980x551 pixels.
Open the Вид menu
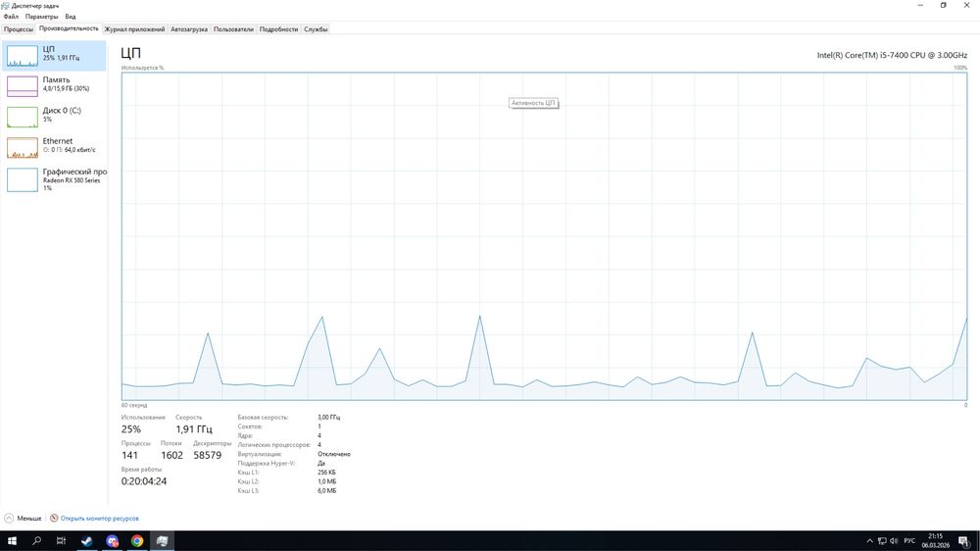(x=71, y=17)
